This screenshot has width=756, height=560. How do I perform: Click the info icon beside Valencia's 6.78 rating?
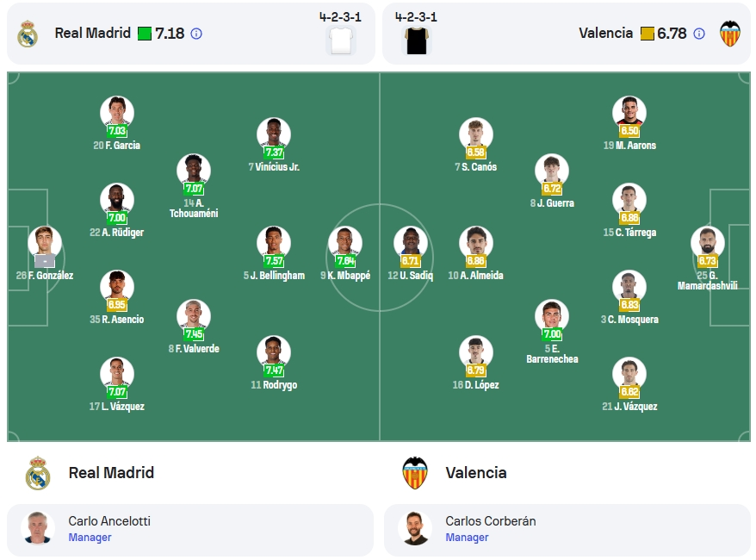point(698,34)
